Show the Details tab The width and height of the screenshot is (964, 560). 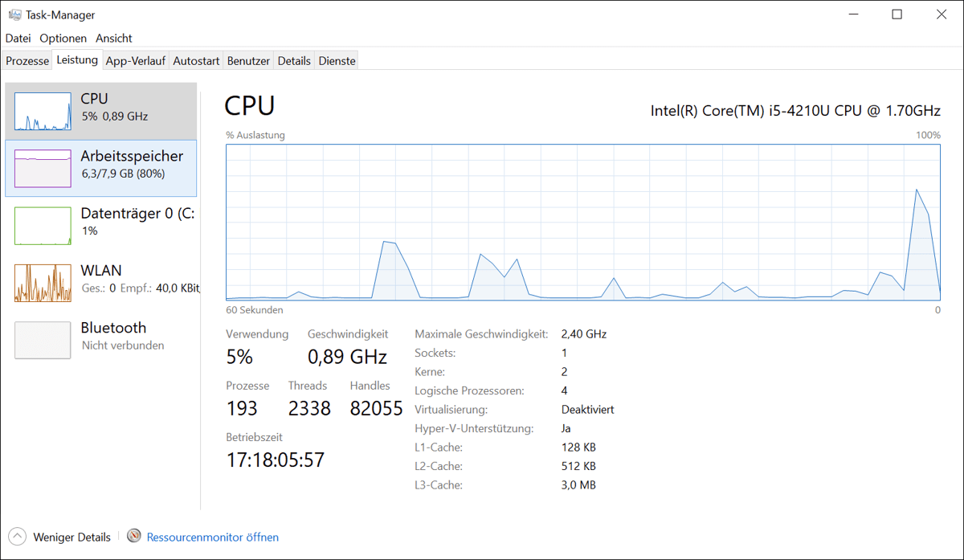(294, 60)
